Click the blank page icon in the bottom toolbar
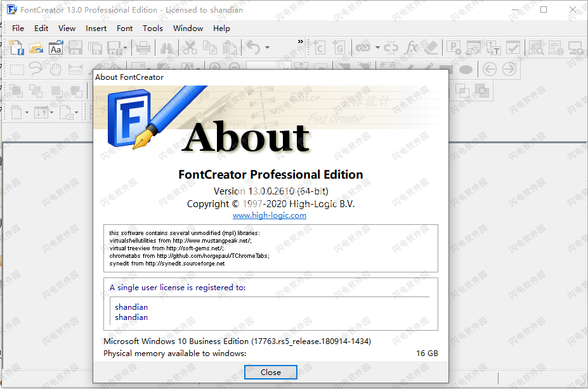This screenshot has width=588, height=389. 16,112
